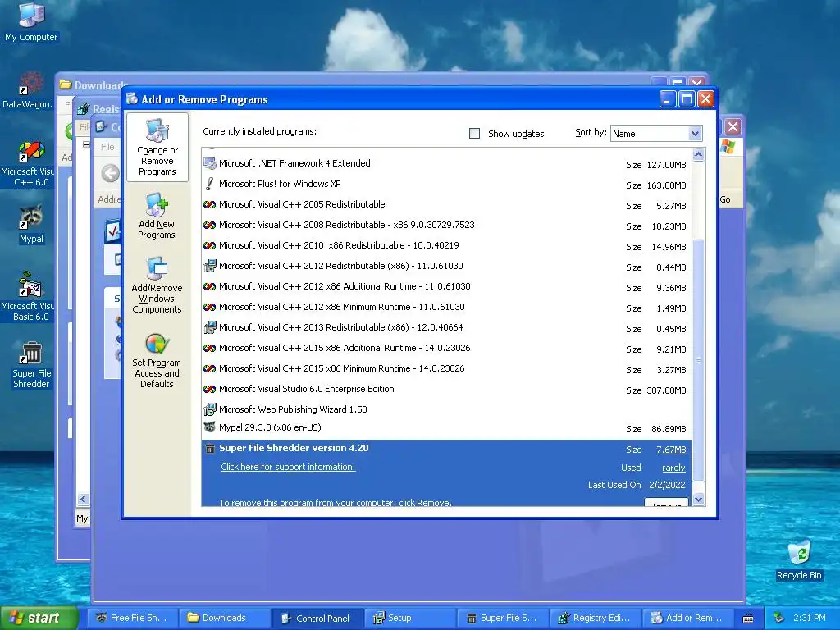Click scroll left arrow in Downloads window
Image resolution: width=840 pixels, height=630 pixels.
pyautogui.click(x=83, y=500)
